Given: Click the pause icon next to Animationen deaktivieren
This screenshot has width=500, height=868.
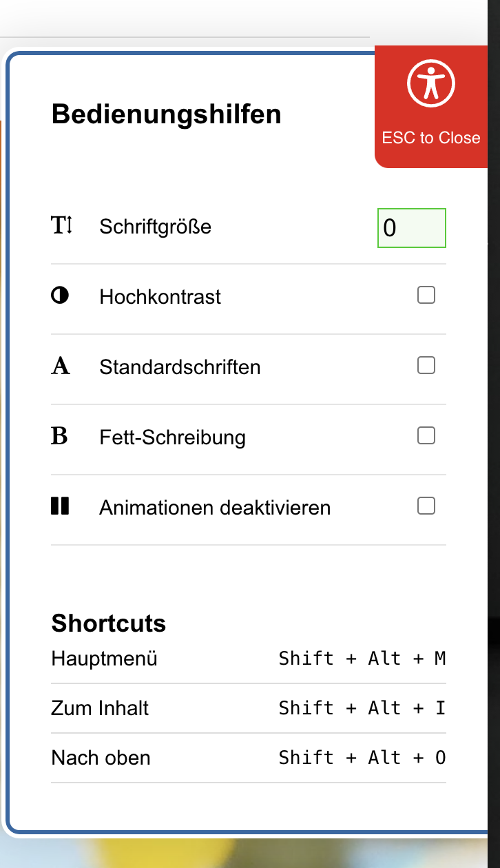Looking at the screenshot, I should point(61,506).
